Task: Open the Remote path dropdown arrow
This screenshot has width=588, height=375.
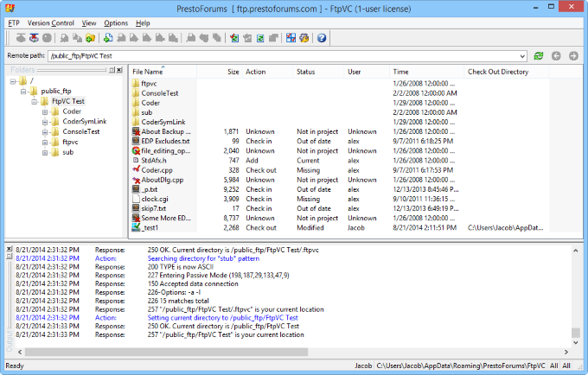Action: 522,56
